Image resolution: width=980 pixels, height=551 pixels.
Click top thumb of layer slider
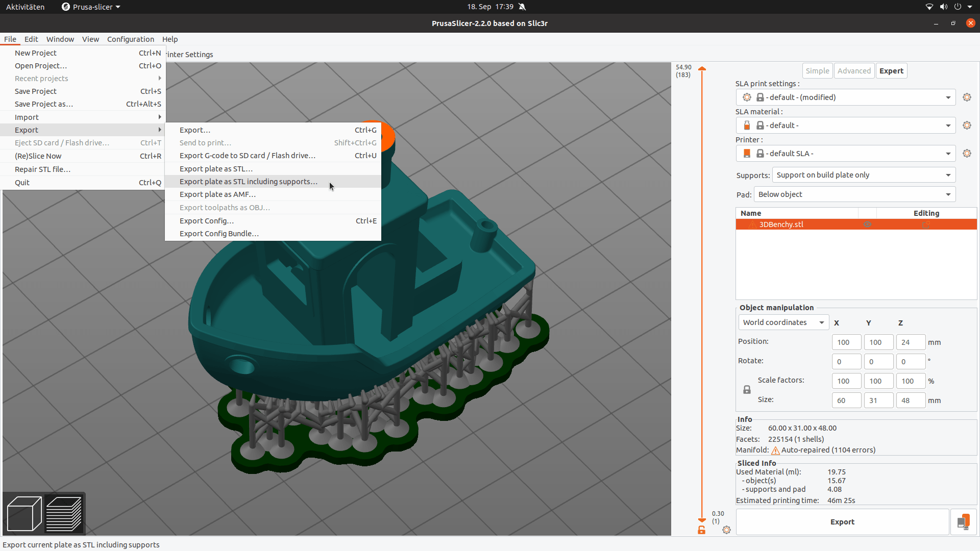point(702,69)
